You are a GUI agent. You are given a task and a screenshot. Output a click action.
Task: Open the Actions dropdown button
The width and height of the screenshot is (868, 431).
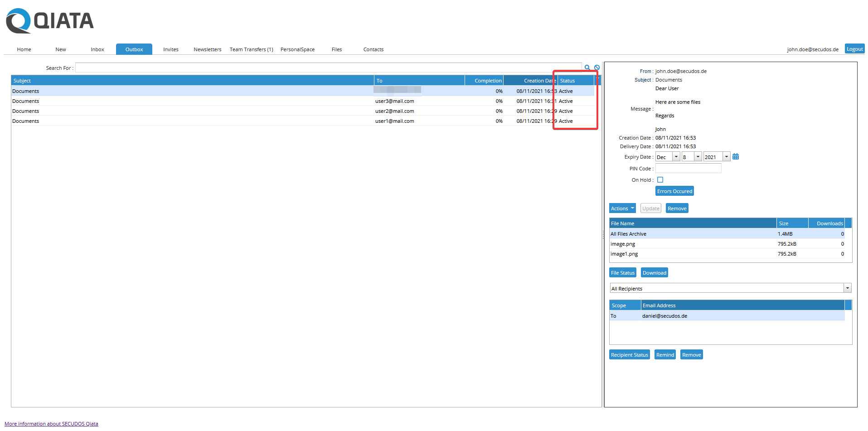click(x=622, y=208)
